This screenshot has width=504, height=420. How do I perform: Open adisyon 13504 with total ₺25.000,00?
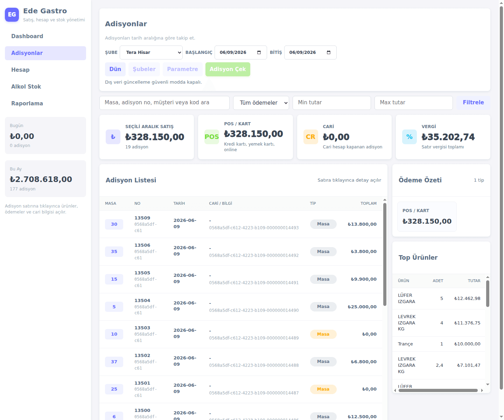coord(241,307)
